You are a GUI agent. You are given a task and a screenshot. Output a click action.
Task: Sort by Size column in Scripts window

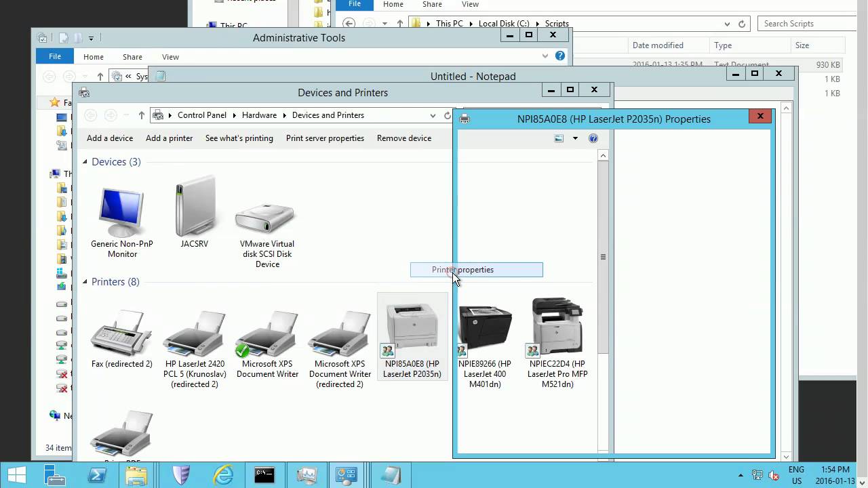tap(802, 45)
